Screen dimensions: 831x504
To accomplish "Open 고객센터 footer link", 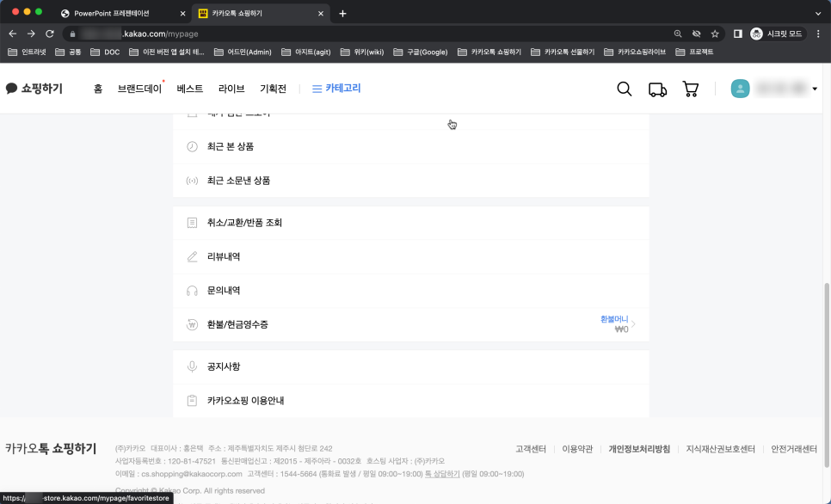I will (531, 449).
